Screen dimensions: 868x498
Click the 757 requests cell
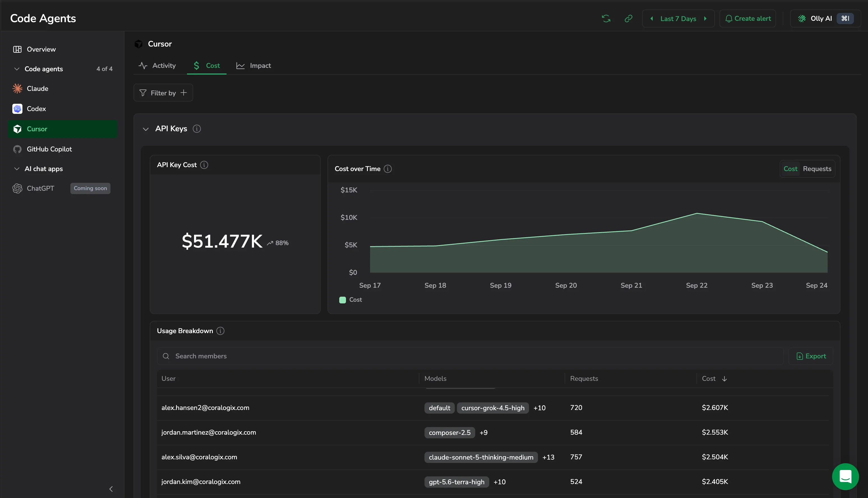576,457
